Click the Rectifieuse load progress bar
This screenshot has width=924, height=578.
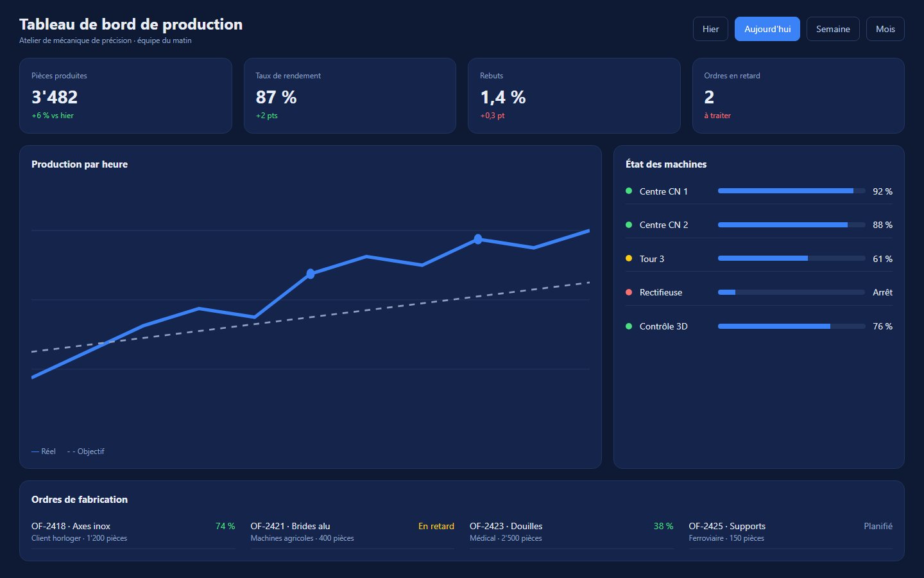(792, 292)
